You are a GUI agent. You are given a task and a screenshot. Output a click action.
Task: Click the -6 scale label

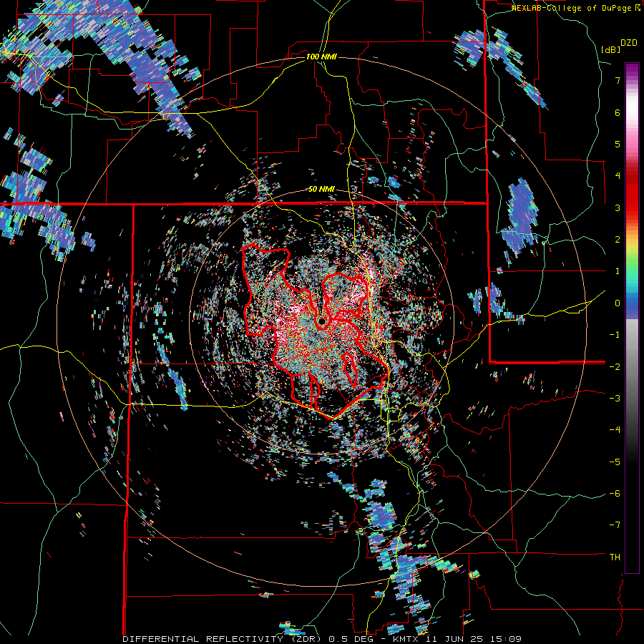(615, 494)
